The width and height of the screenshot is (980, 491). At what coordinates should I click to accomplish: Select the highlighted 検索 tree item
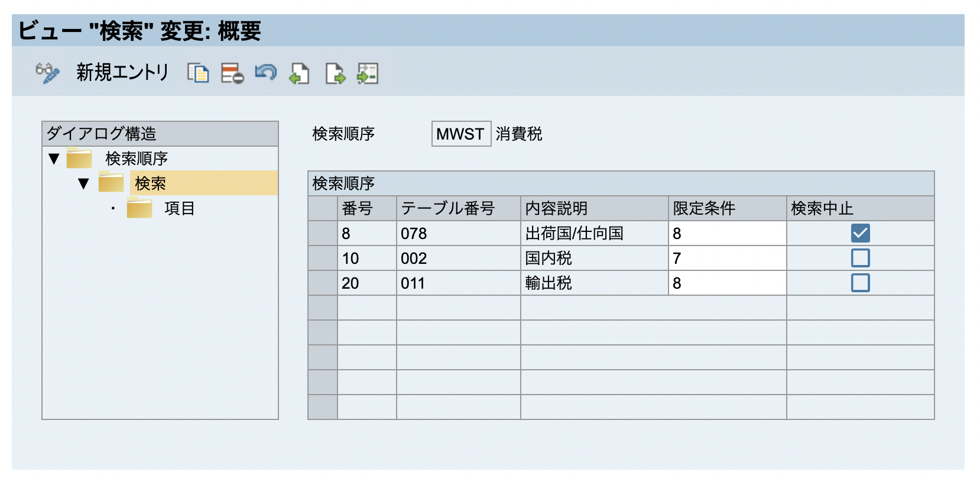(150, 183)
